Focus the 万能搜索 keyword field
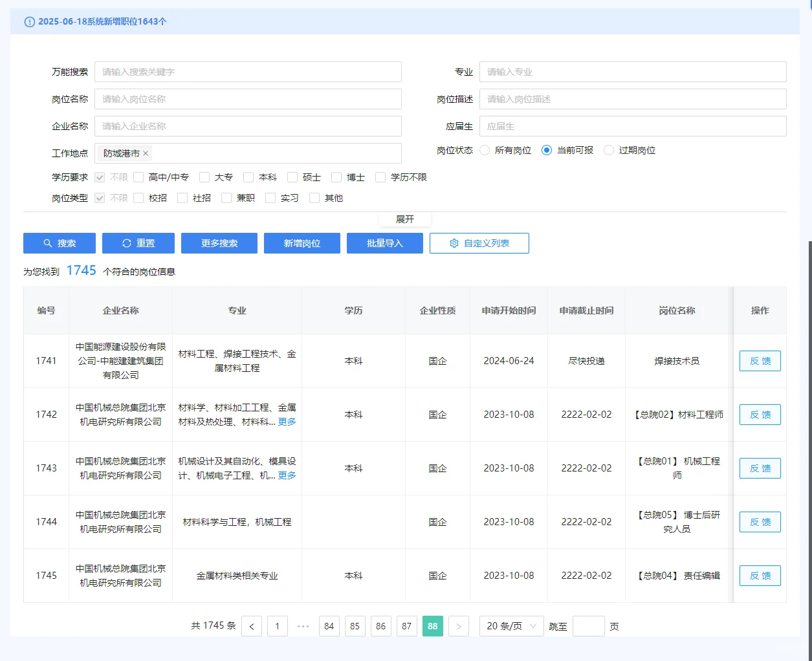Viewport: 812px width, 661px height. pos(248,72)
